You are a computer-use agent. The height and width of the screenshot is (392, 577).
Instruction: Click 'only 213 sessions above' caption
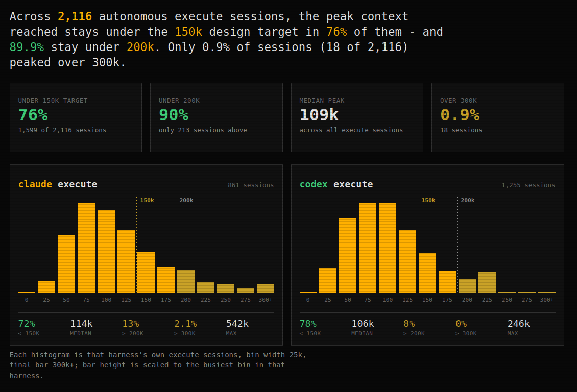[203, 130]
